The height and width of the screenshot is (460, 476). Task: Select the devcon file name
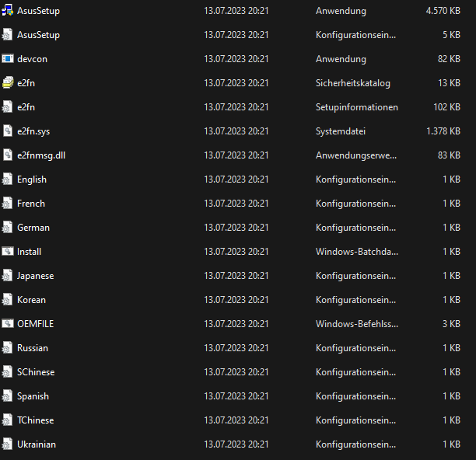click(x=32, y=59)
